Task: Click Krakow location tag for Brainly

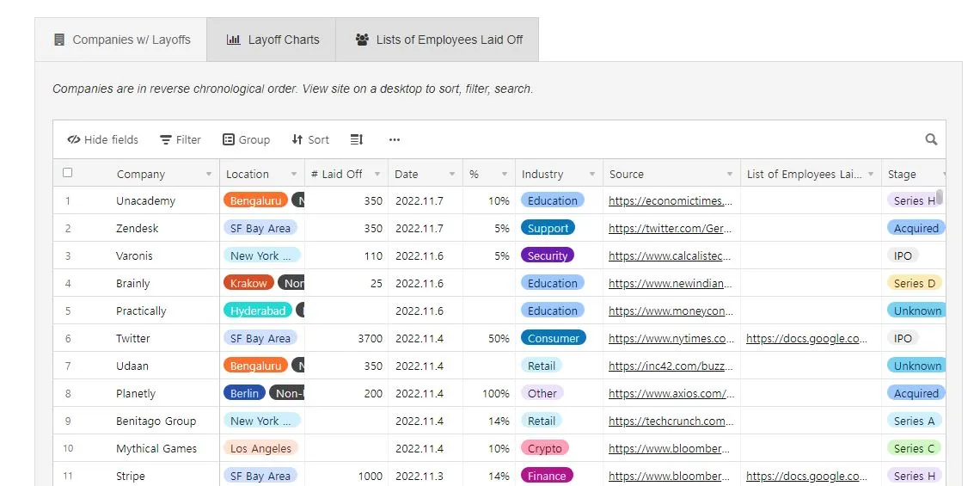Action: coord(248,283)
